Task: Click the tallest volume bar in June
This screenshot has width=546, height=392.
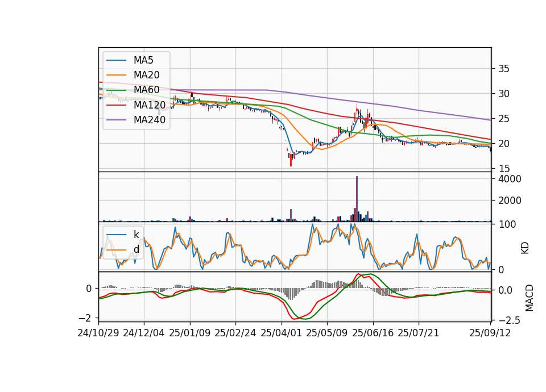Action: 357,199
